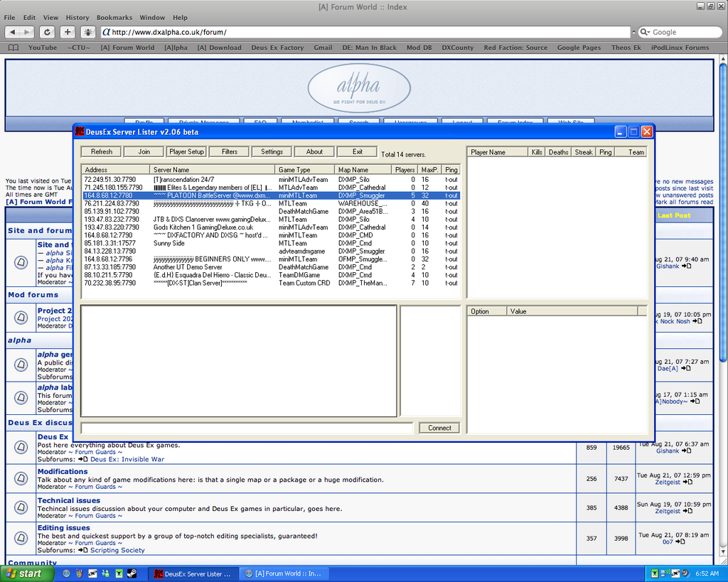Image resolution: width=728 pixels, height=582 pixels.
Task: Open the Technical issues forum link
Action: (x=69, y=500)
